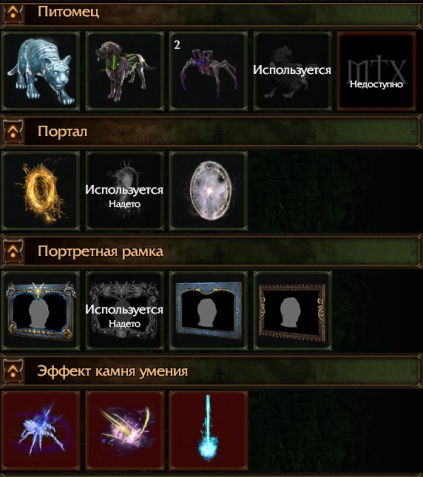Viewport: 423px width, 477px height.
Task: Collapse the Портал section arrow
Action: click(13, 132)
